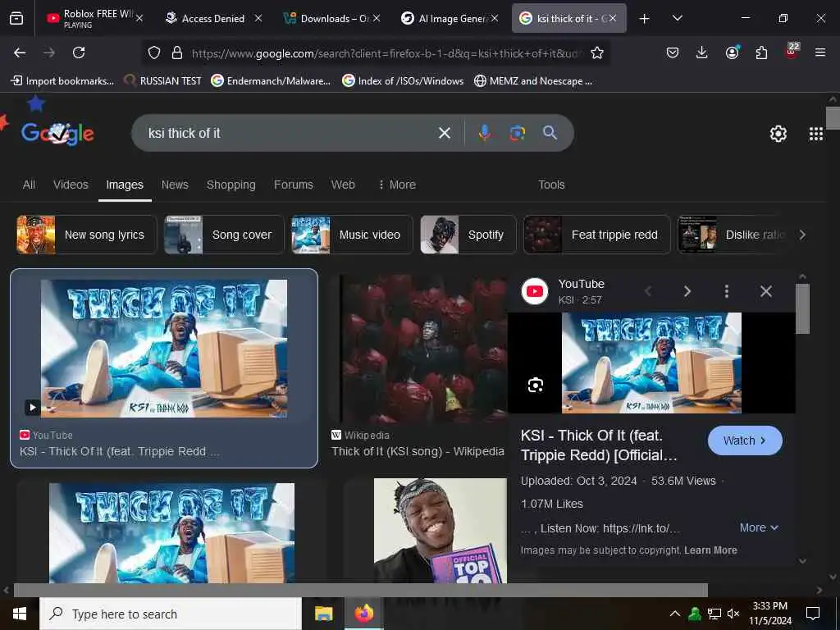The height and width of the screenshot is (630, 840).
Task: Open Firefox View in the tab bar
Action: 16,18
